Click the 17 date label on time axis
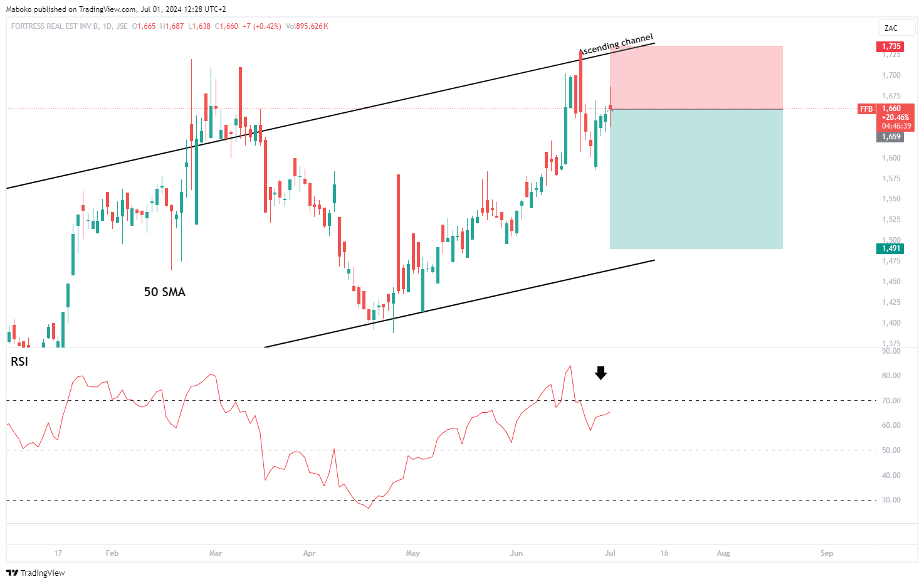 pyautogui.click(x=58, y=553)
